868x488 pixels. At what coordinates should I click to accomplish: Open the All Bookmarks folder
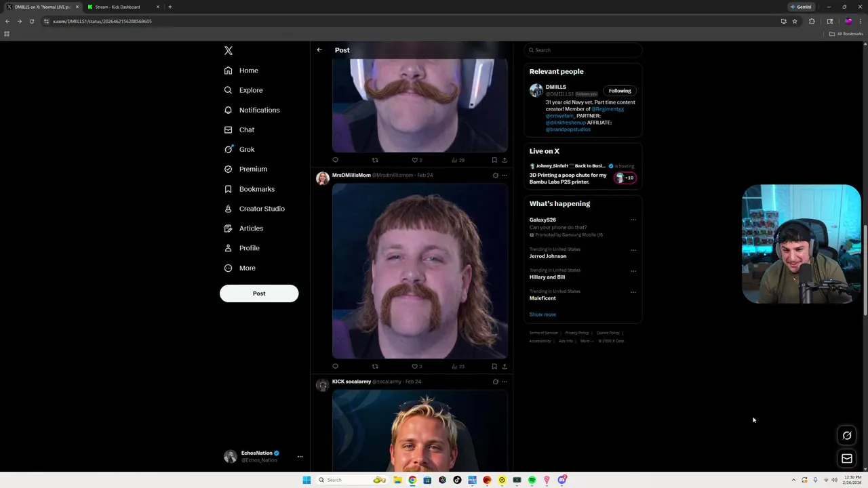pyautogui.click(x=846, y=34)
